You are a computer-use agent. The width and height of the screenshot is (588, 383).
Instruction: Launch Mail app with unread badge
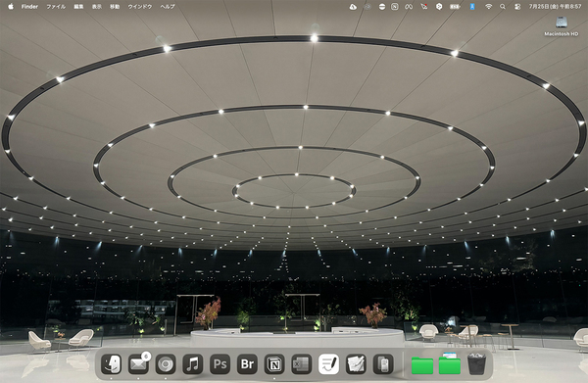tap(138, 363)
